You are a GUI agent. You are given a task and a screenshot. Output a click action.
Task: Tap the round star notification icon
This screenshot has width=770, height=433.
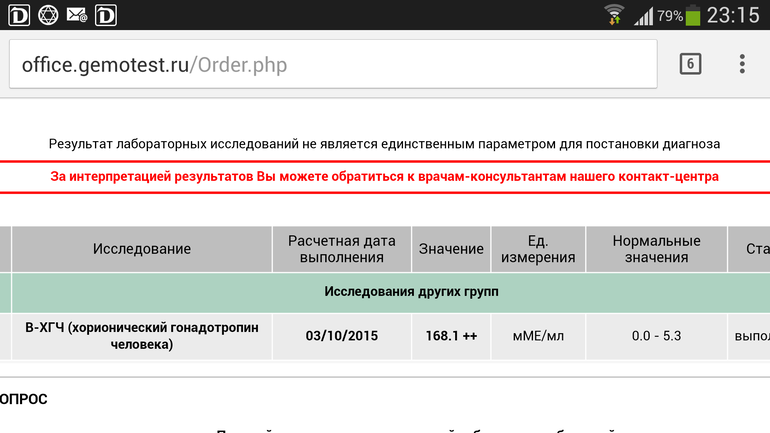[x=48, y=15]
